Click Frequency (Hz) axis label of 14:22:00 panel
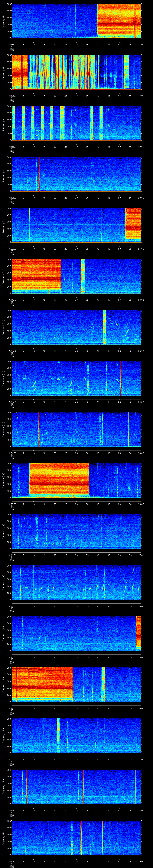 point(3,327)
